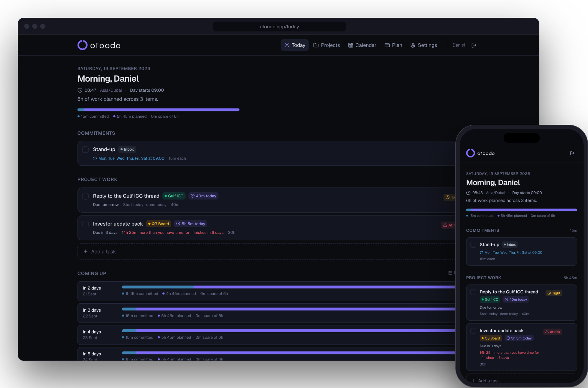Switch to the Calendar tab
The width and height of the screenshot is (588, 388).
tap(362, 45)
